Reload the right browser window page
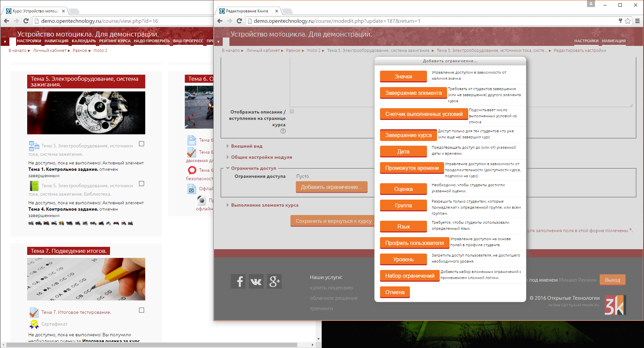The width and height of the screenshot is (644, 348). coord(239,21)
